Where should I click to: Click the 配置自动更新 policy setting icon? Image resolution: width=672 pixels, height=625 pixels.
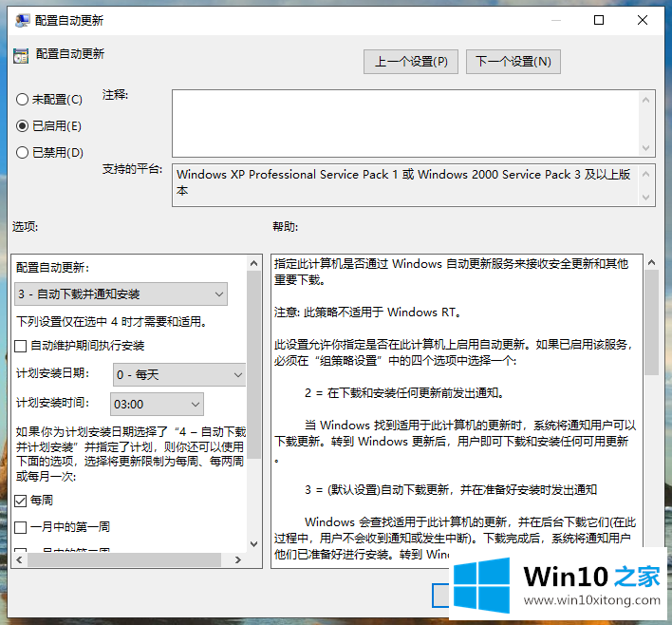[x=21, y=56]
